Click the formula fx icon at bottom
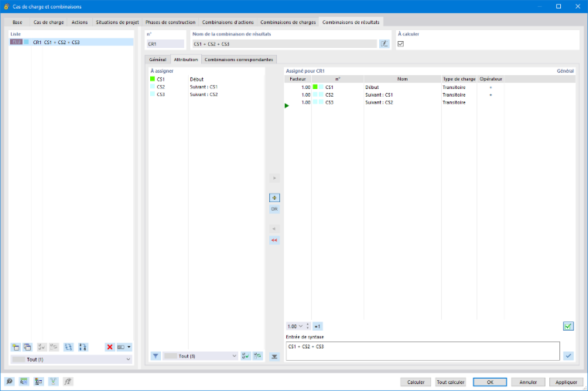 pyautogui.click(x=67, y=382)
